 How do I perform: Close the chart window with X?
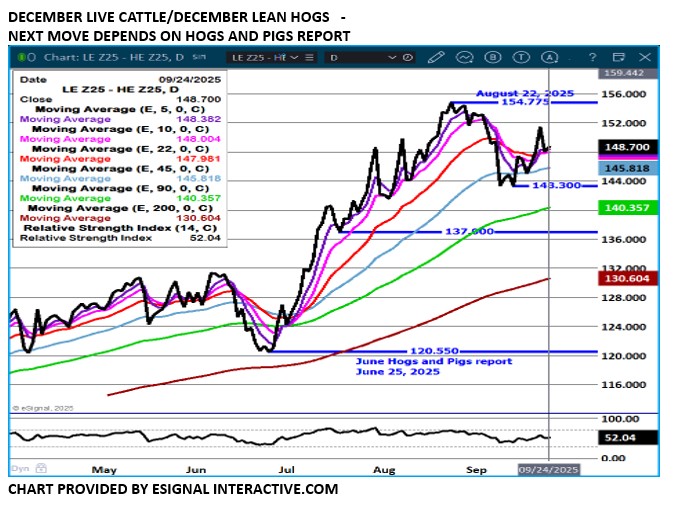(645, 57)
